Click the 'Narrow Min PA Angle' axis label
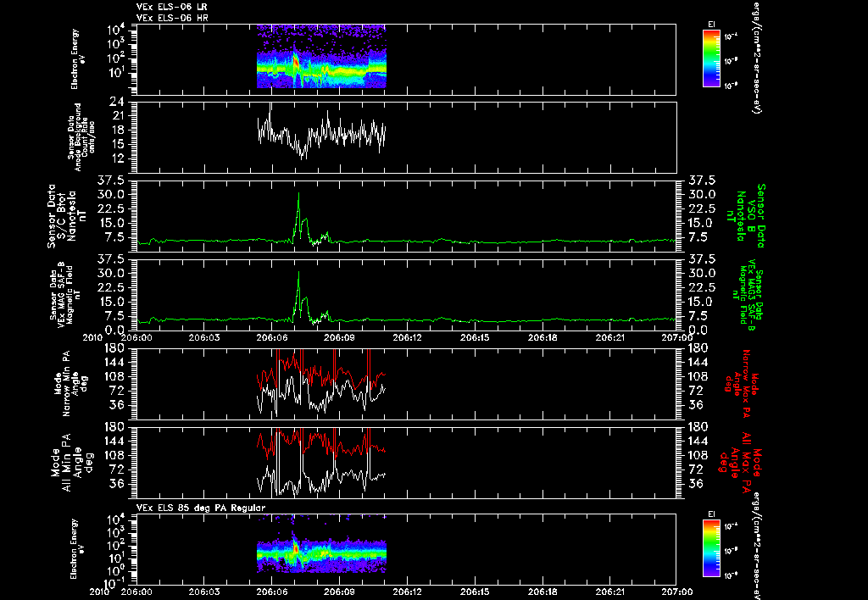This screenshot has height=600, width=868. click(x=70, y=383)
